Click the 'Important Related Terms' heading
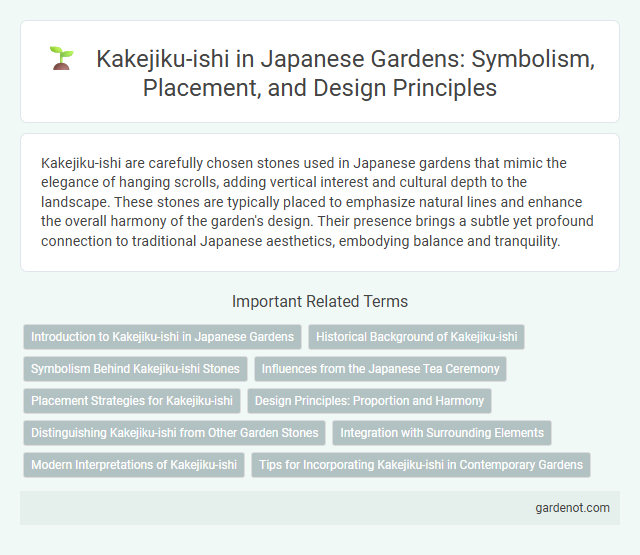Viewport: 640px width, 555px height. click(320, 302)
